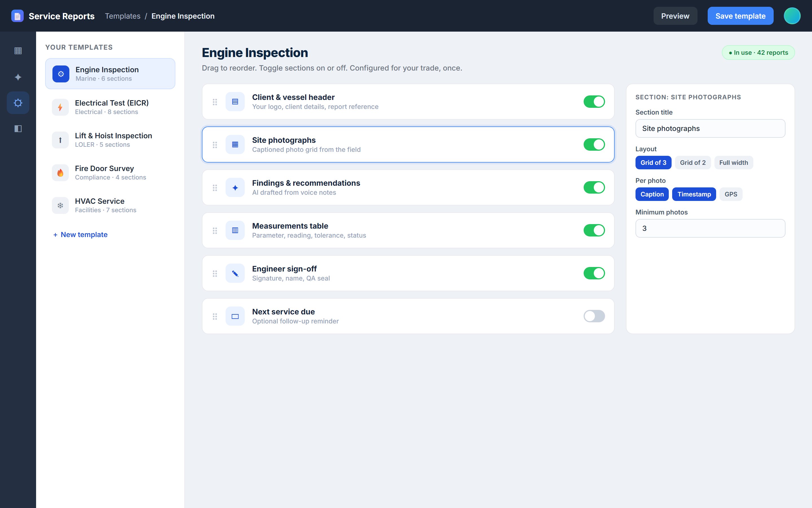Open the grid dashboard icon in sidebar
The width and height of the screenshot is (812, 508).
(x=18, y=51)
